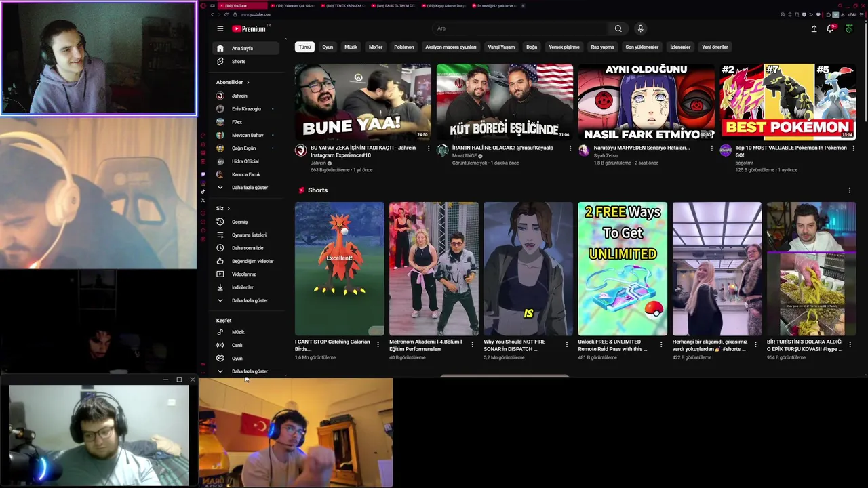Select the Pokémon filter chip
Screen dimensions: 868x488
(403, 47)
